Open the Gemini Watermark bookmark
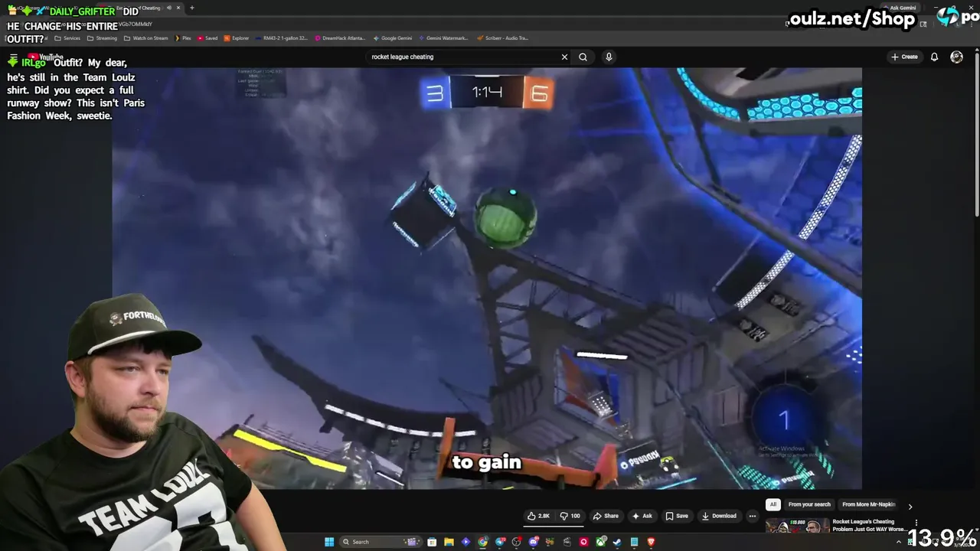The height and width of the screenshot is (551, 980). 443,37
